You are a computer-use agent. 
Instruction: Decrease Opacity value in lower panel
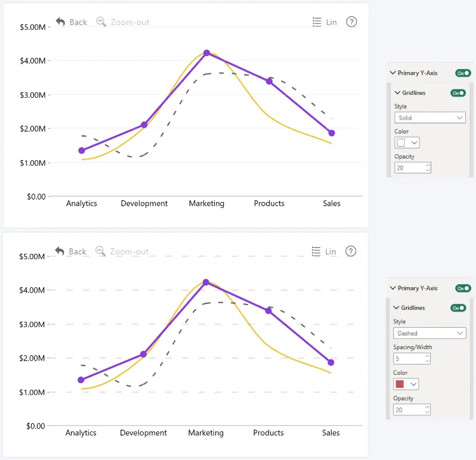[x=427, y=412]
